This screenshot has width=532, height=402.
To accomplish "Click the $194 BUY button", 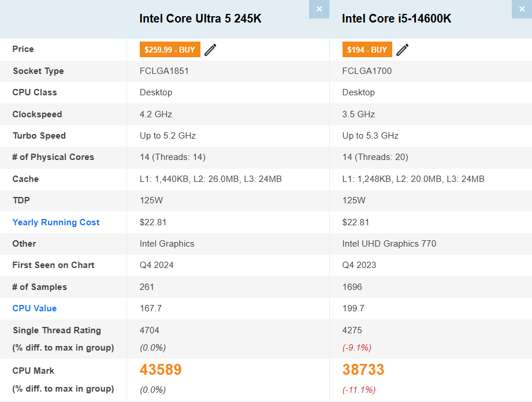I will [x=367, y=50].
